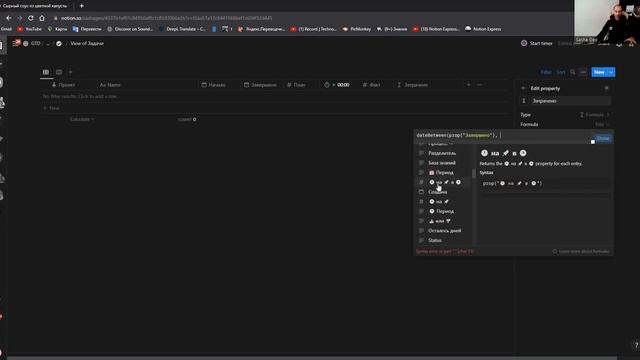Open the Formula Edit option

click(602, 124)
